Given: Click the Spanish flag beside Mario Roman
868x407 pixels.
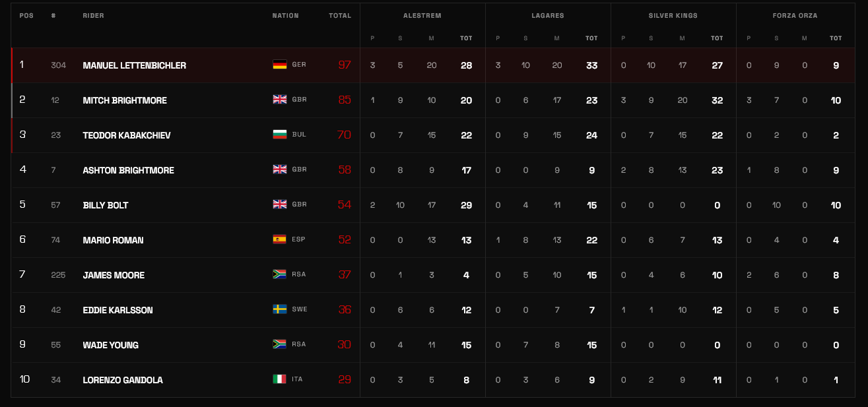Looking at the screenshot, I should [279, 239].
